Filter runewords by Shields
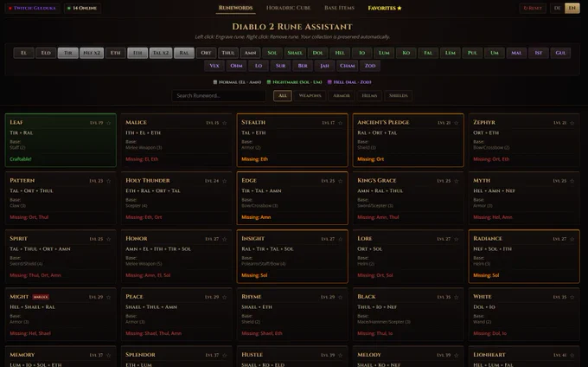This screenshot has width=588, height=367. [399, 96]
